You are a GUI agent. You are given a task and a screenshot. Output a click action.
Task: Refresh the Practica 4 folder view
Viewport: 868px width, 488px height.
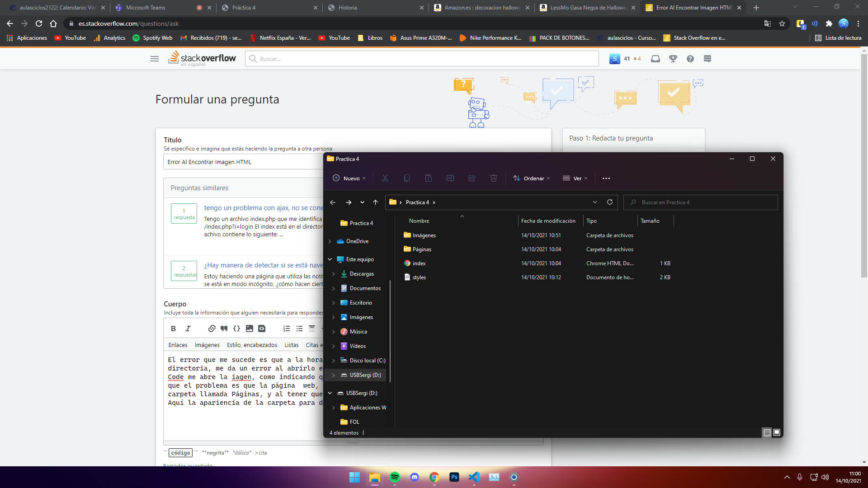tap(610, 202)
